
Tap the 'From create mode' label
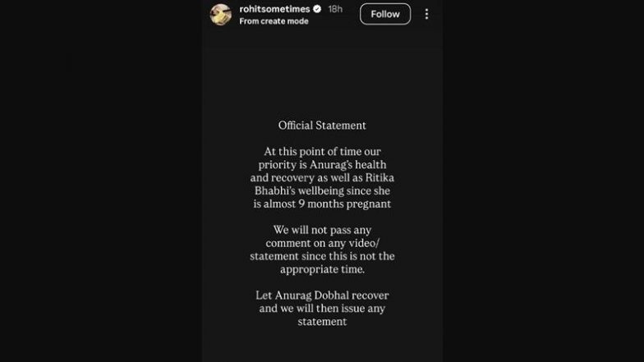(274, 21)
